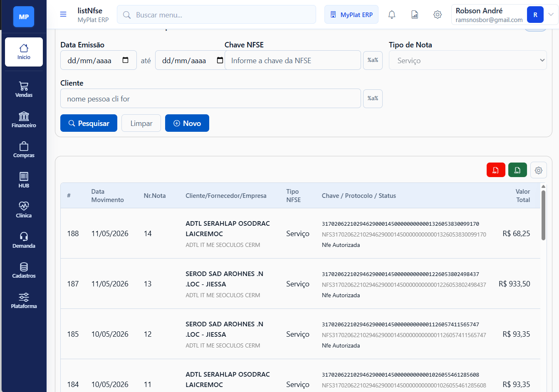Click the table vertical scrollbar
559x392 pixels.
[543, 215]
